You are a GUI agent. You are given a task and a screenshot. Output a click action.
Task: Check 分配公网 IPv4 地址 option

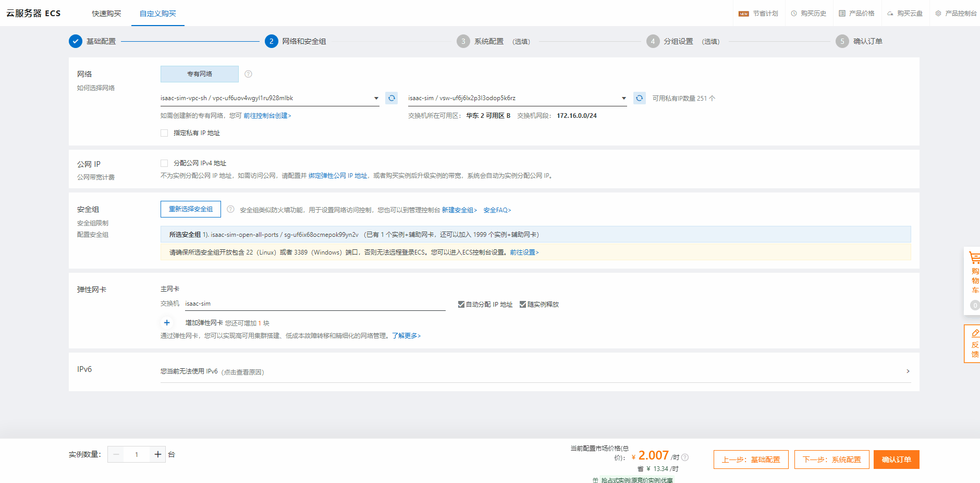[164, 163]
